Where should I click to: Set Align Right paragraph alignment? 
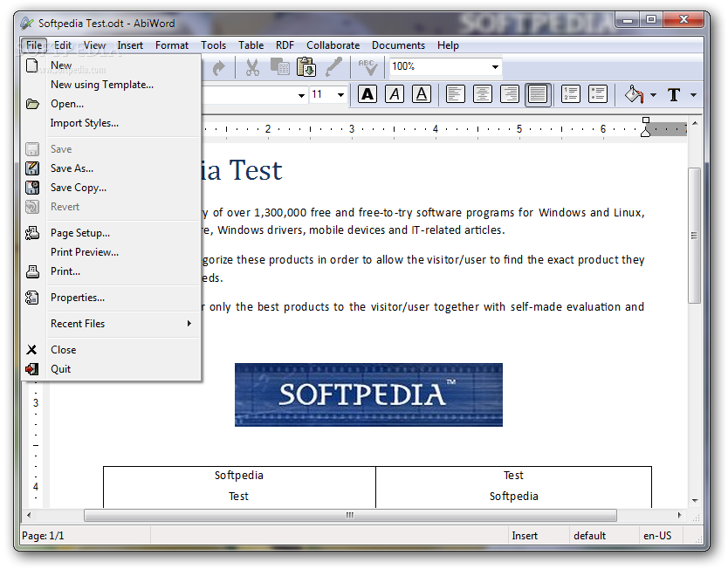pyautogui.click(x=510, y=94)
